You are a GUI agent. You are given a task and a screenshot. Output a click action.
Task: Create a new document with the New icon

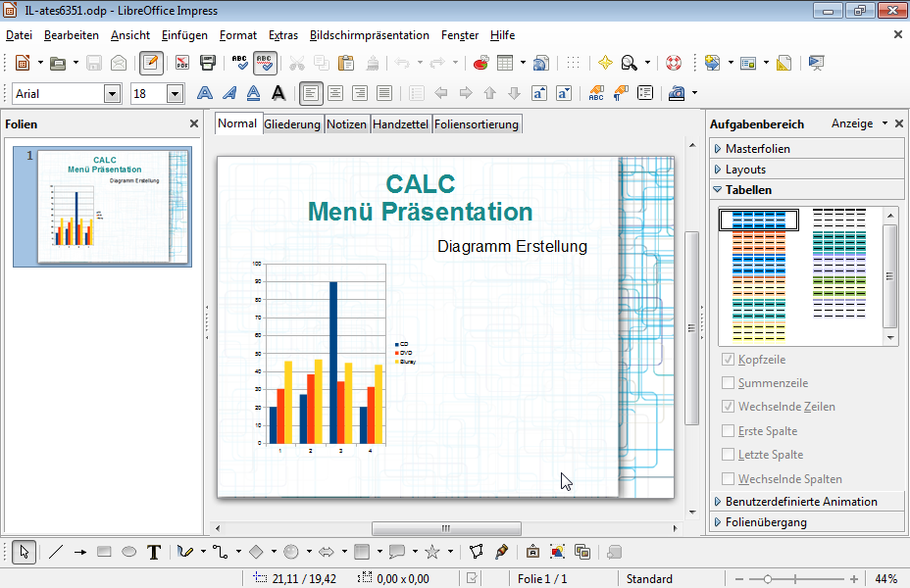[x=23, y=63]
